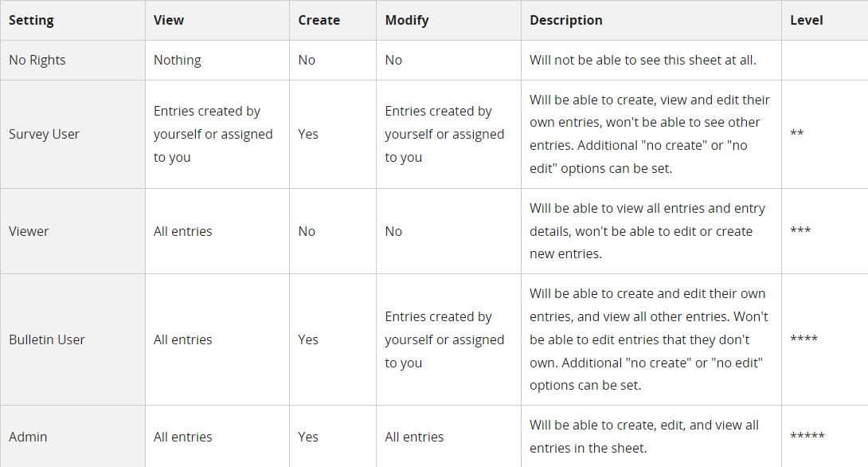This screenshot has height=467, width=868.
Task: Click the View column header
Action: tap(217, 21)
